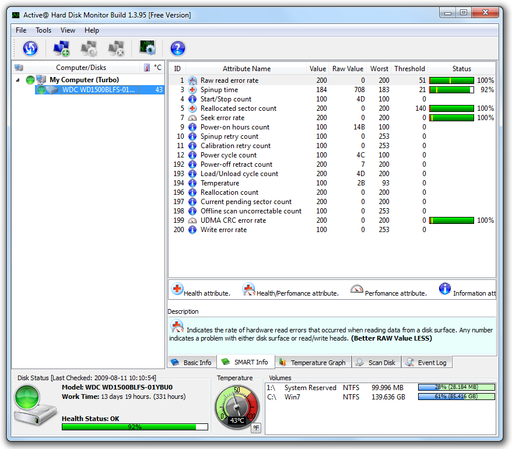Click the Raw read error rate 100% bar
The height and width of the screenshot is (449, 512).
(451, 80)
